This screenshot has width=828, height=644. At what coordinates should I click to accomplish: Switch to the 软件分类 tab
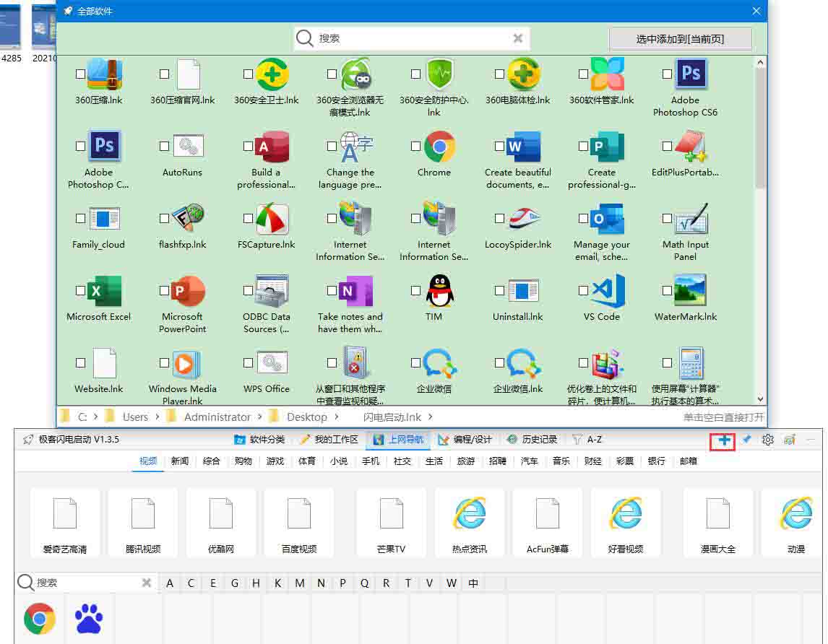[x=259, y=440]
